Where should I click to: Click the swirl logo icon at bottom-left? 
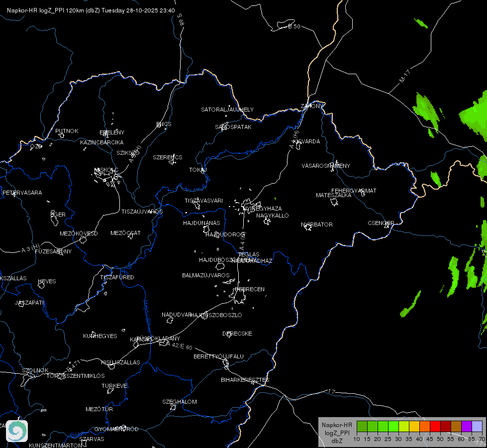(x=17, y=431)
